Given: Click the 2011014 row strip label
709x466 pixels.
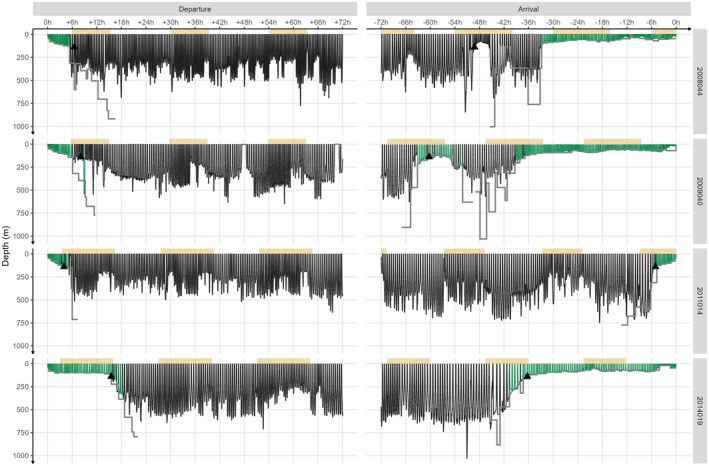Looking at the screenshot, I should [x=700, y=301].
